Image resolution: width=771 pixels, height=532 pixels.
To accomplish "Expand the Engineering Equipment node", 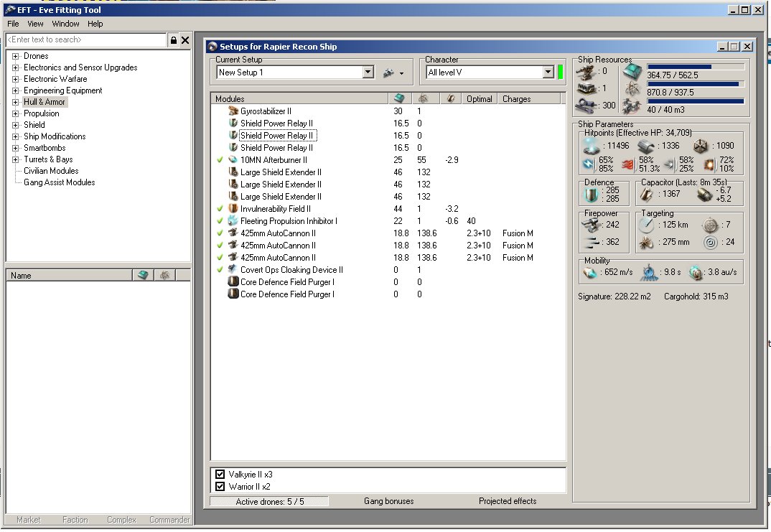I will click(15, 90).
